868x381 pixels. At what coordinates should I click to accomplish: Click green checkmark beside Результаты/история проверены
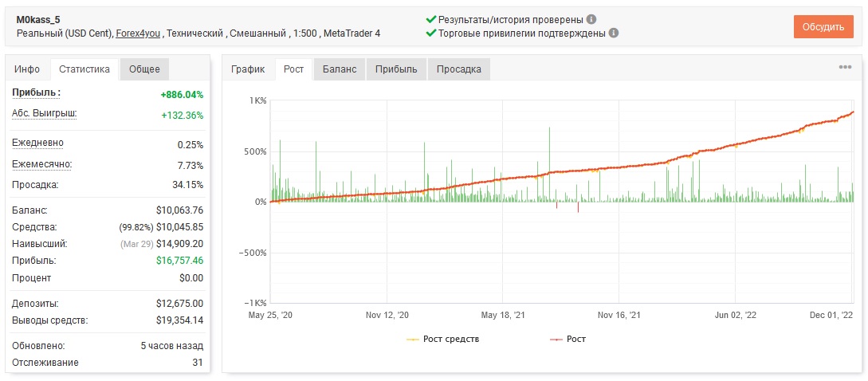pyautogui.click(x=431, y=19)
